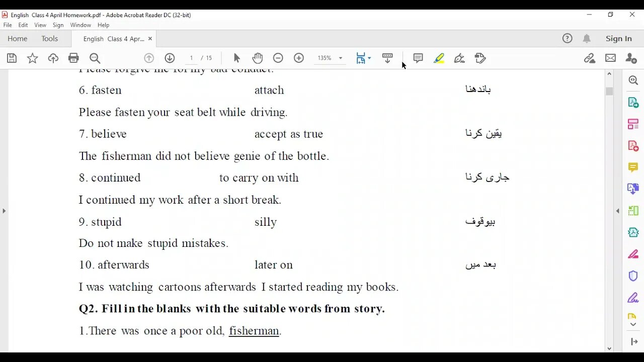Zoom in with plus button
The image size is (644, 362).
coord(299,58)
